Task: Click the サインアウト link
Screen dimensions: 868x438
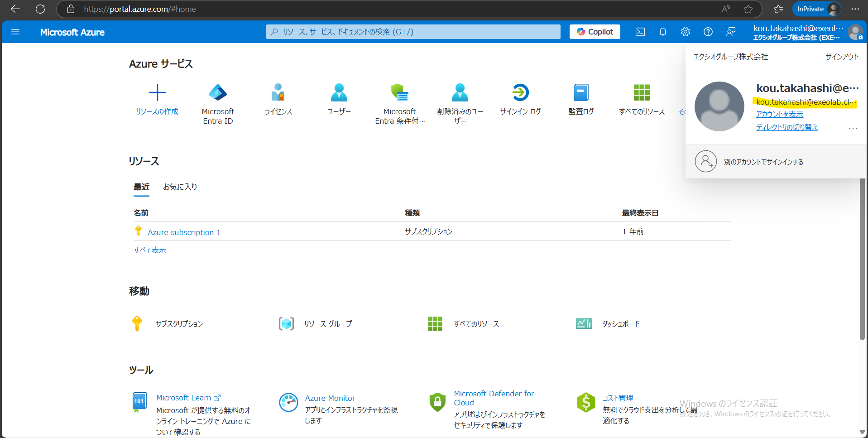Action: [841, 57]
